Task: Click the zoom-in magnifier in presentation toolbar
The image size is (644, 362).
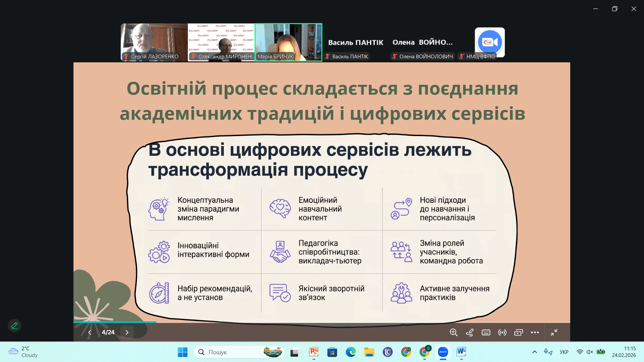Action: pos(453,332)
